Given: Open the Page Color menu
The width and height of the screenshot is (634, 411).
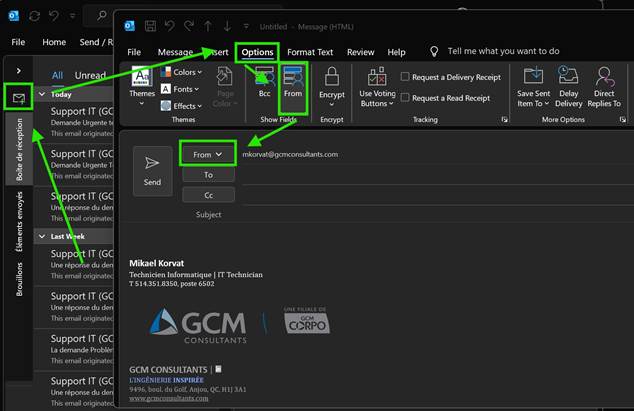Looking at the screenshot, I should pos(225,87).
